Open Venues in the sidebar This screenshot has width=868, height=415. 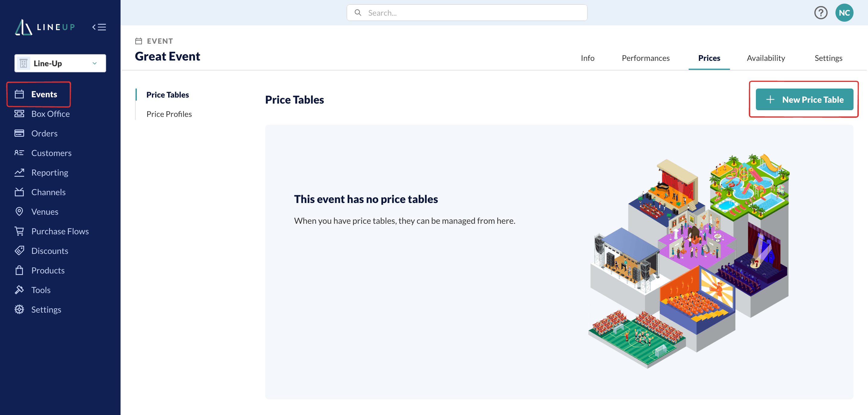[x=36, y=212]
